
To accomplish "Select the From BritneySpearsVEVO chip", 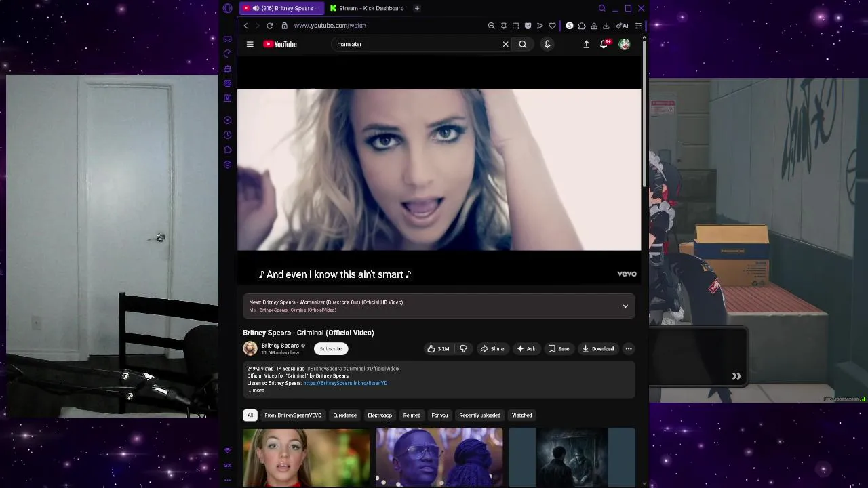I will tap(293, 415).
